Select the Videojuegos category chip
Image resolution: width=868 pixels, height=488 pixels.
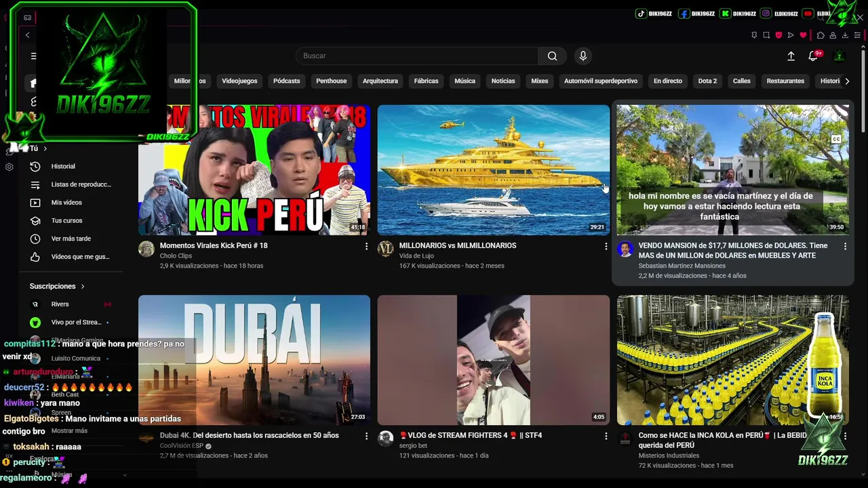click(239, 81)
